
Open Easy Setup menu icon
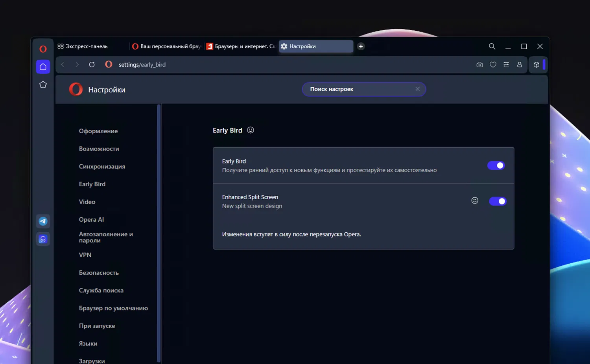(506, 64)
